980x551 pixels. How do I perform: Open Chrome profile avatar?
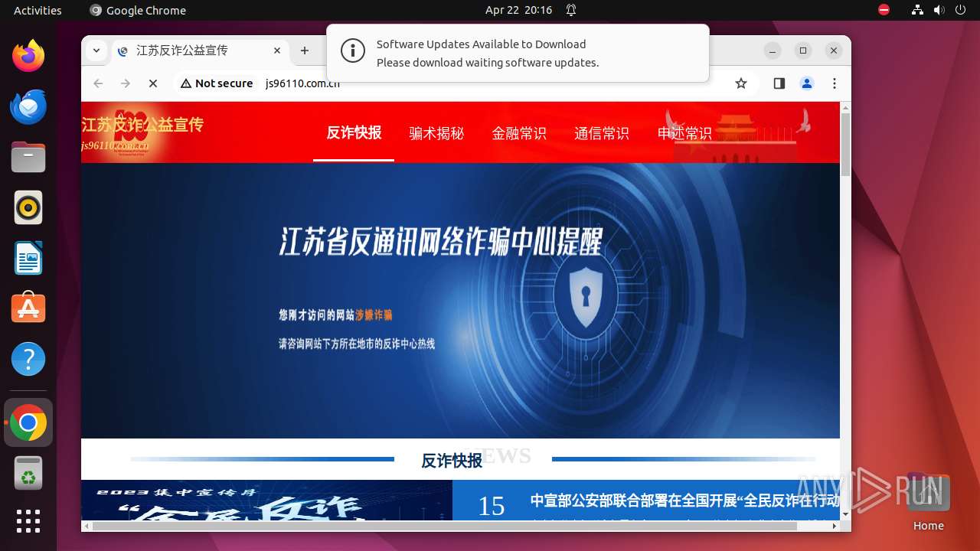(x=807, y=83)
